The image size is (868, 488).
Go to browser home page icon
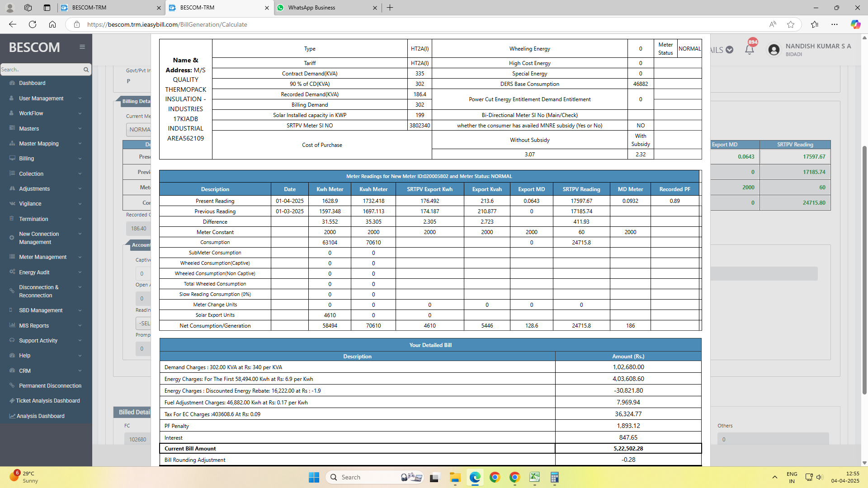coord(52,24)
